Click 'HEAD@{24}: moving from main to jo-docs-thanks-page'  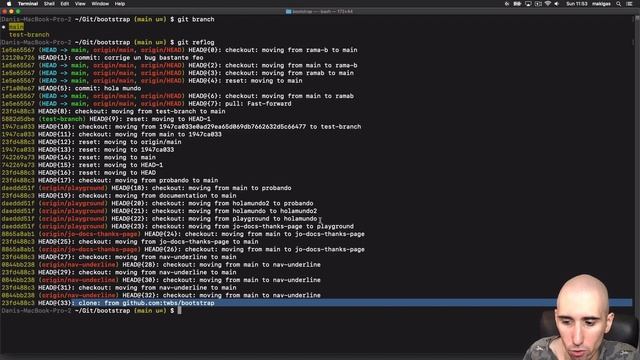[x=254, y=234]
